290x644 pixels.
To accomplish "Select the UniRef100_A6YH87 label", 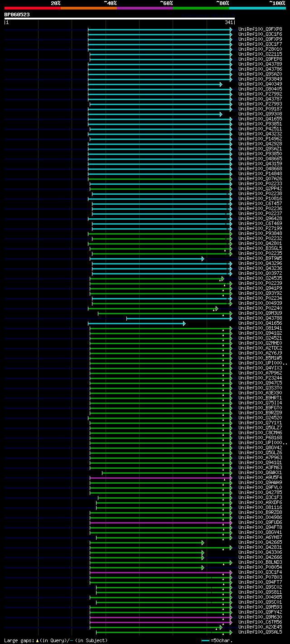I will pyautogui.click(x=260, y=538).
